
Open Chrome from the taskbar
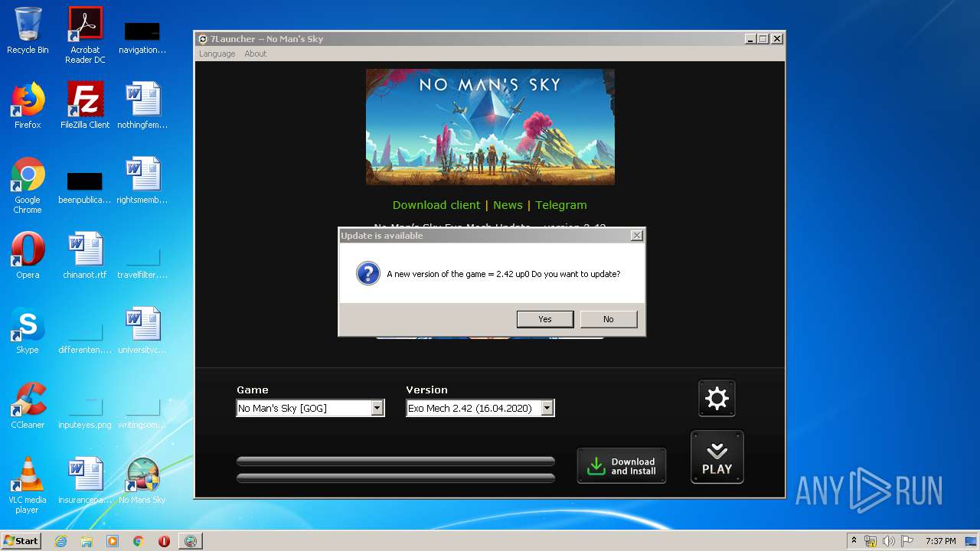[x=139, y=541]
